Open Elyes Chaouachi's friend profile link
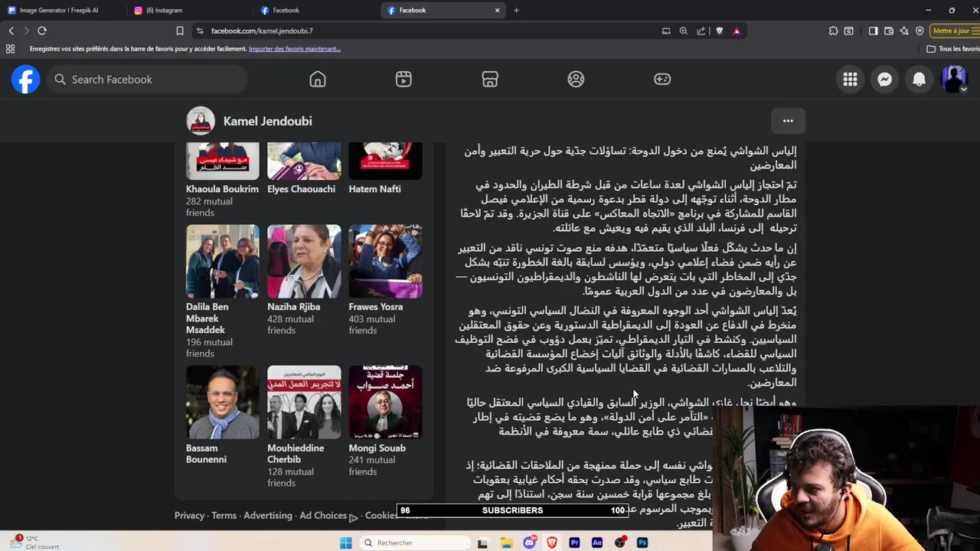This screenshot has height=551, width=980. pyautogui.click(x=301, y=189)
